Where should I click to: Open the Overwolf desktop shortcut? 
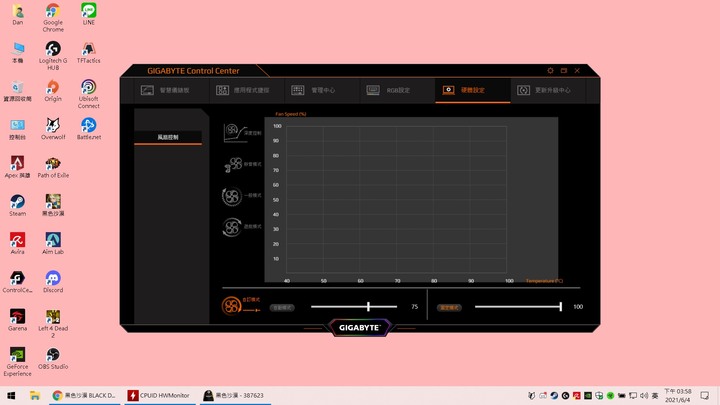pos(53,129)
